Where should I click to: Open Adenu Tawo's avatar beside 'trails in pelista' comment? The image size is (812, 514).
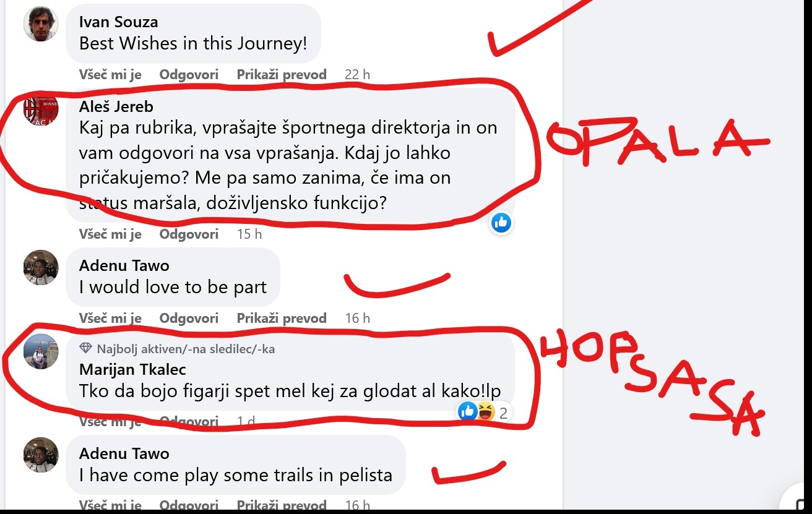click(41, 455)
